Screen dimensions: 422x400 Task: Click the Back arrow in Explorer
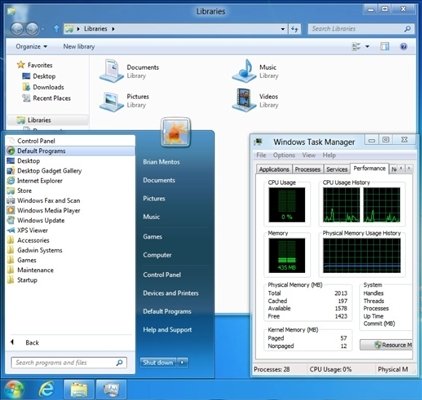pos(17,29)
